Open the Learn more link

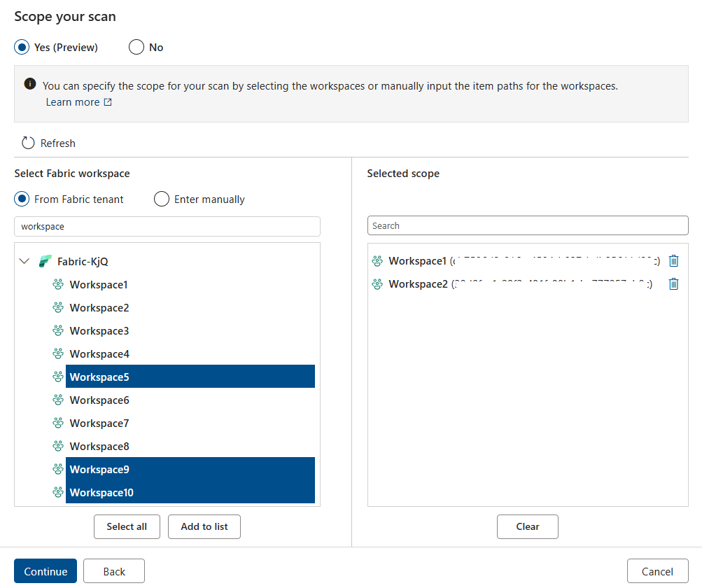click(x=72, y=101)
